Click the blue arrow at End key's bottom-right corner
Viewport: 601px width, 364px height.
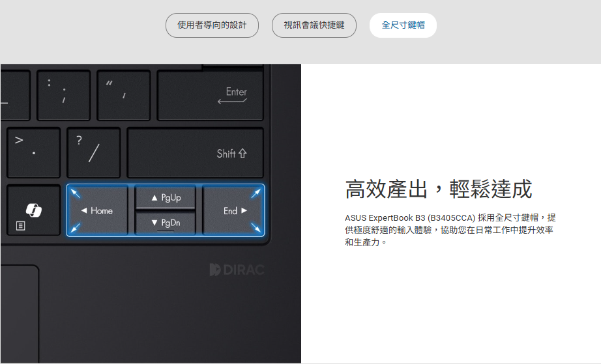(256, 227)
